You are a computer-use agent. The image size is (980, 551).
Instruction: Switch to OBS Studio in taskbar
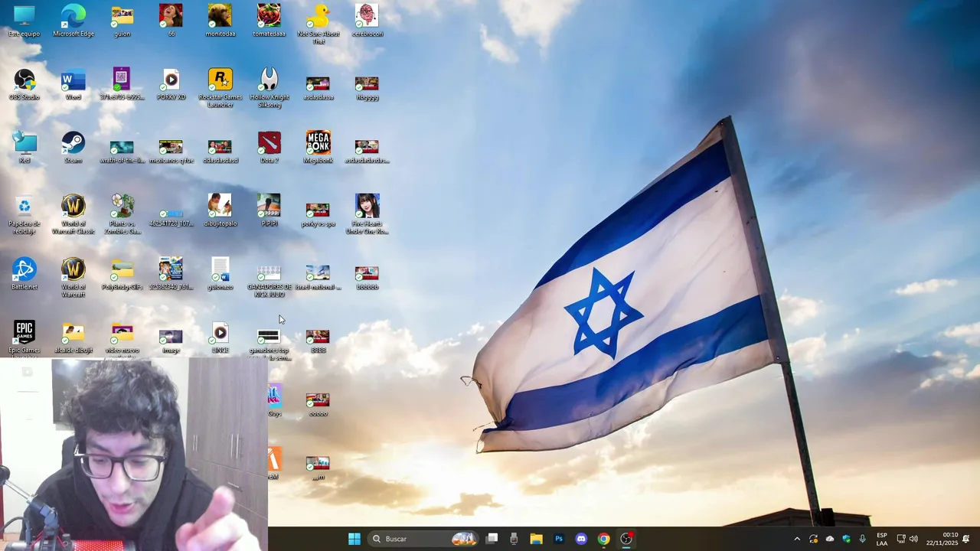tap(626, 539)
